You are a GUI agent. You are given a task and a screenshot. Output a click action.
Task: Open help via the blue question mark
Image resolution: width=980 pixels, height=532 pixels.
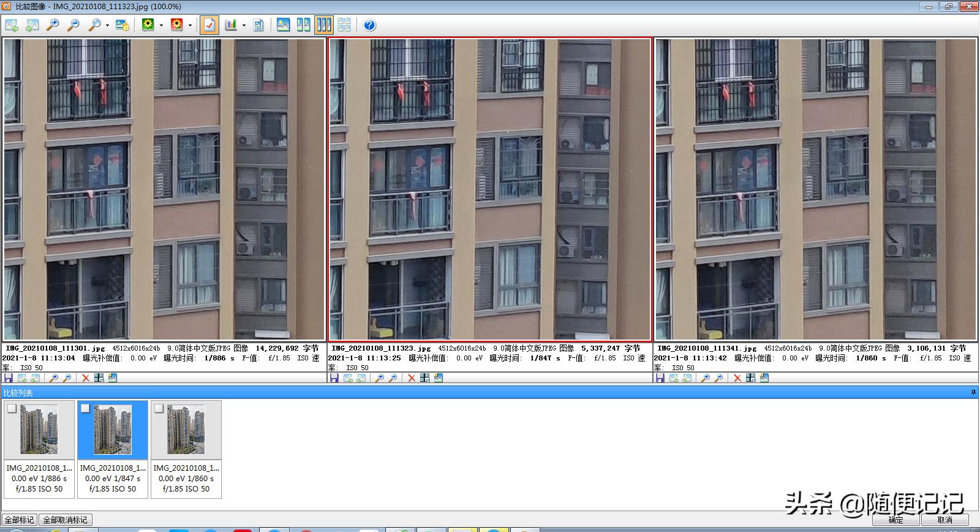point(369,25)
